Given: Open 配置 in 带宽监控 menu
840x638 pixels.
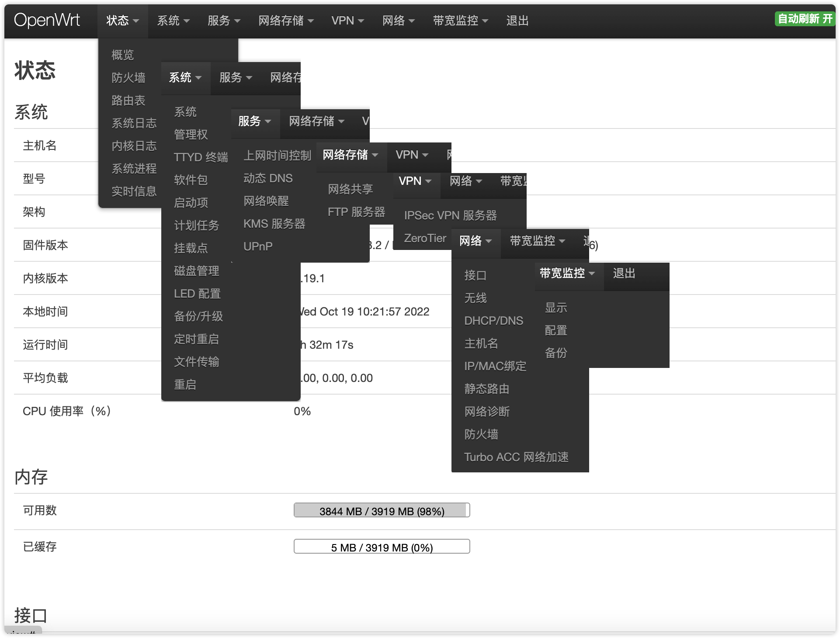Looking at the screenshot, I should [x=556, y=330].
